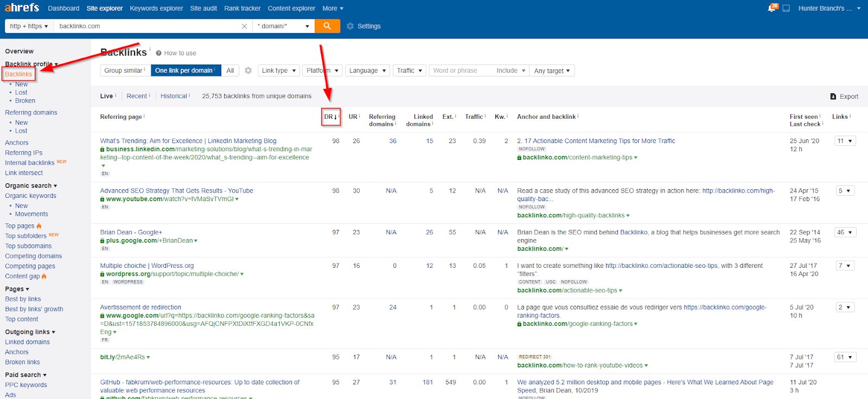
Task: Collapse the Outgoing links sidebar section
Action: [x=30, y=332]
